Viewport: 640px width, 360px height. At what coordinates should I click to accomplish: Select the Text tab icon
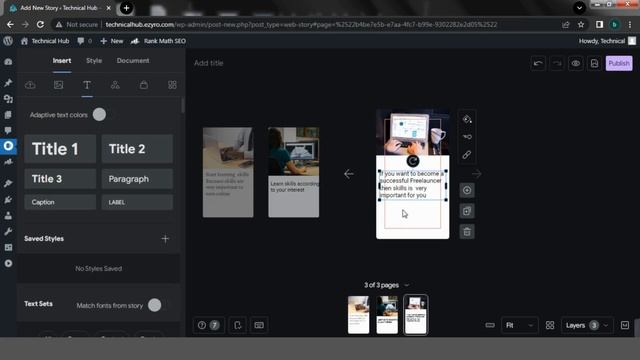click(x=87, y=85)
